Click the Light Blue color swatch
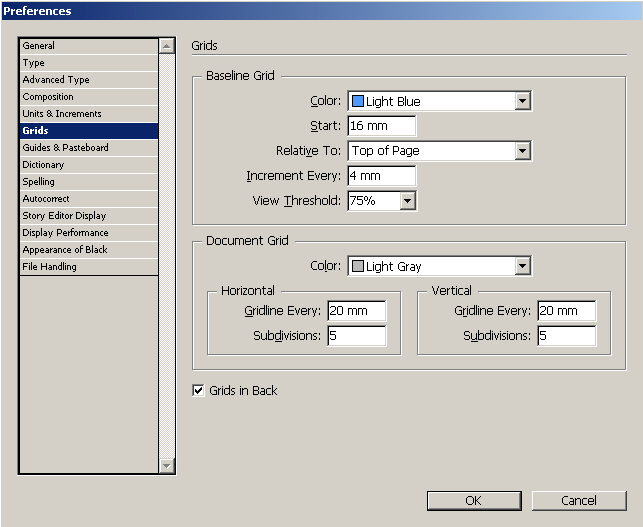This screenshot has width=643, height=527. [358, 101]
